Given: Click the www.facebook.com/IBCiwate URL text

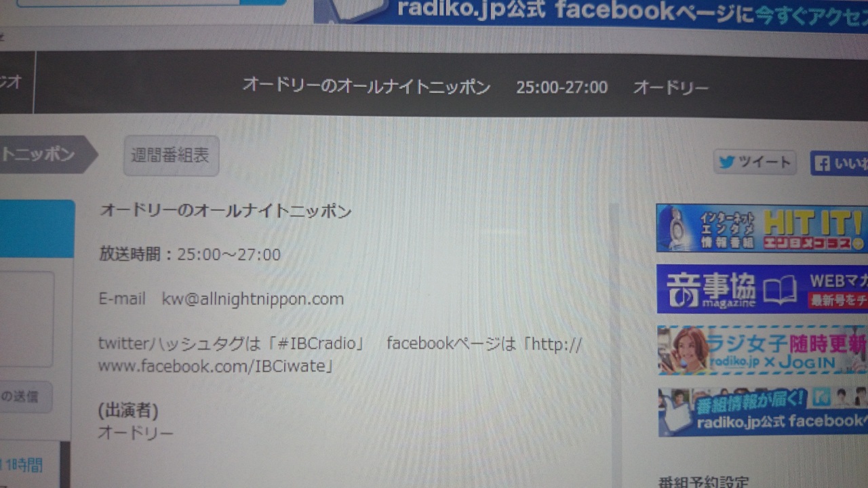Looking at the screenshot, I should 211,367.
